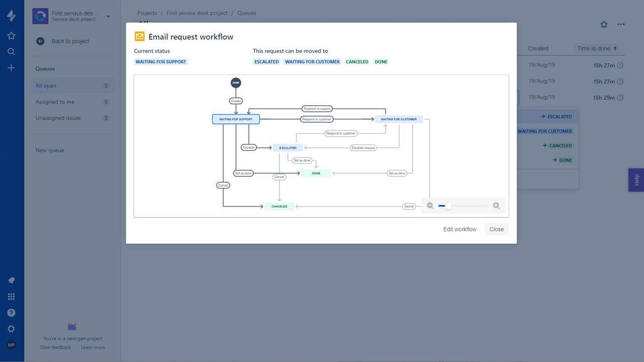Open Edit workflow
Viewport: 644px width, 362px height.
tap(459, 229)
